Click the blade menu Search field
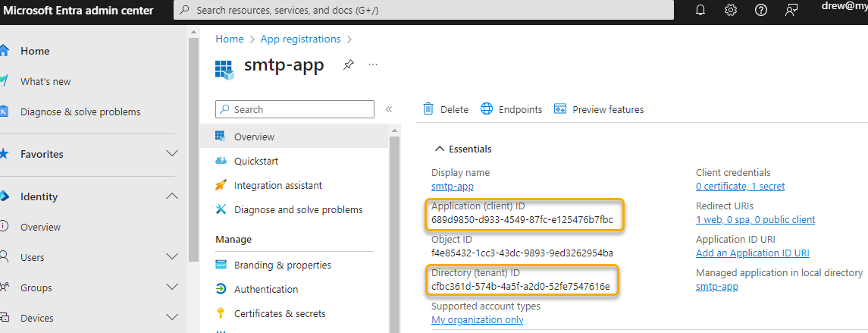 tap(294, 109)
